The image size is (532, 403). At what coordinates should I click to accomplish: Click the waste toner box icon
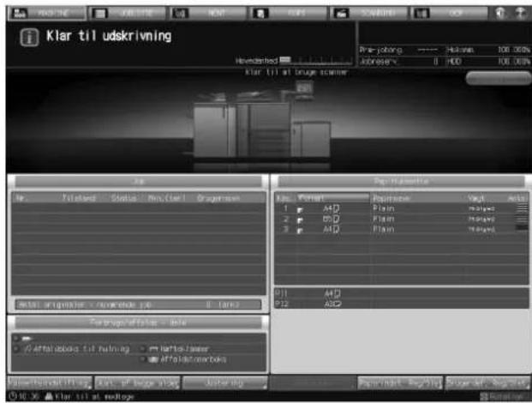tap(153, 359)
